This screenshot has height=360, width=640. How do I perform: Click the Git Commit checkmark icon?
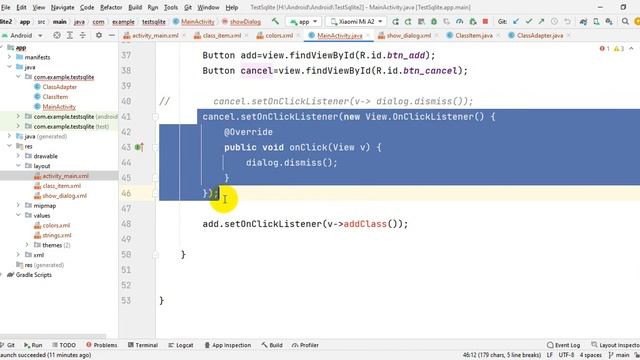(529, 21)
